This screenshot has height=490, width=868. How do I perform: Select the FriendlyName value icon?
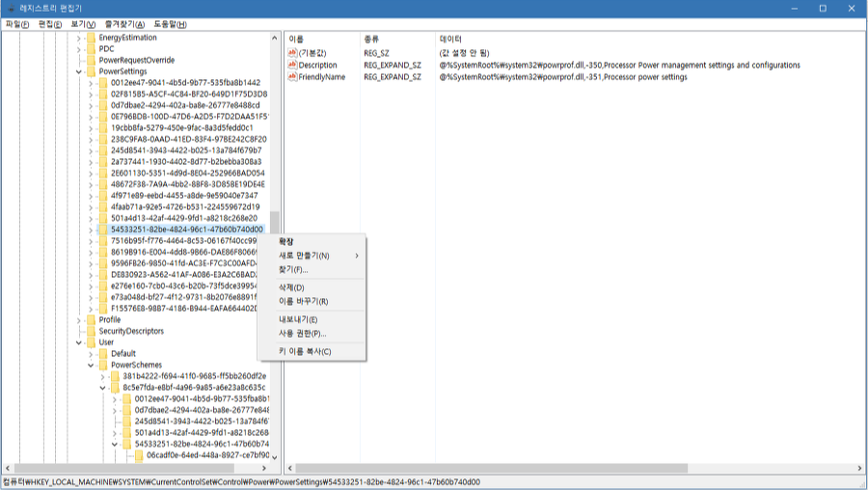(x=292, y=77)
